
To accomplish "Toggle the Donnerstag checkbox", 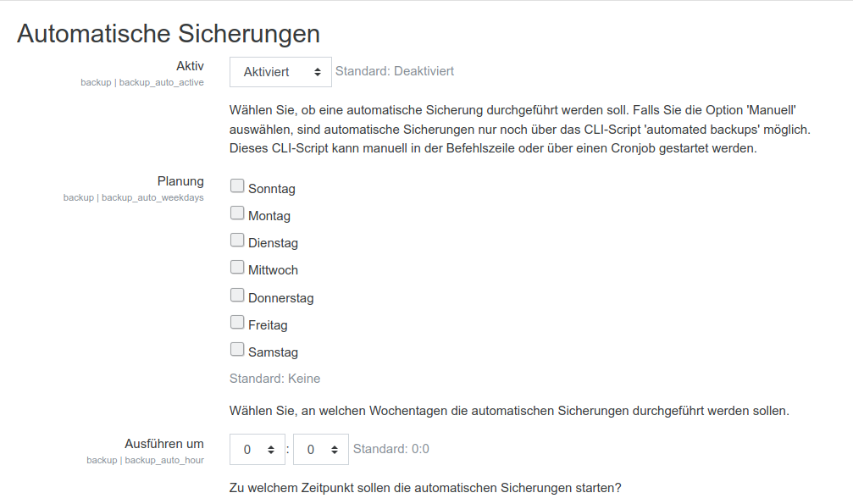I will 237,296.
